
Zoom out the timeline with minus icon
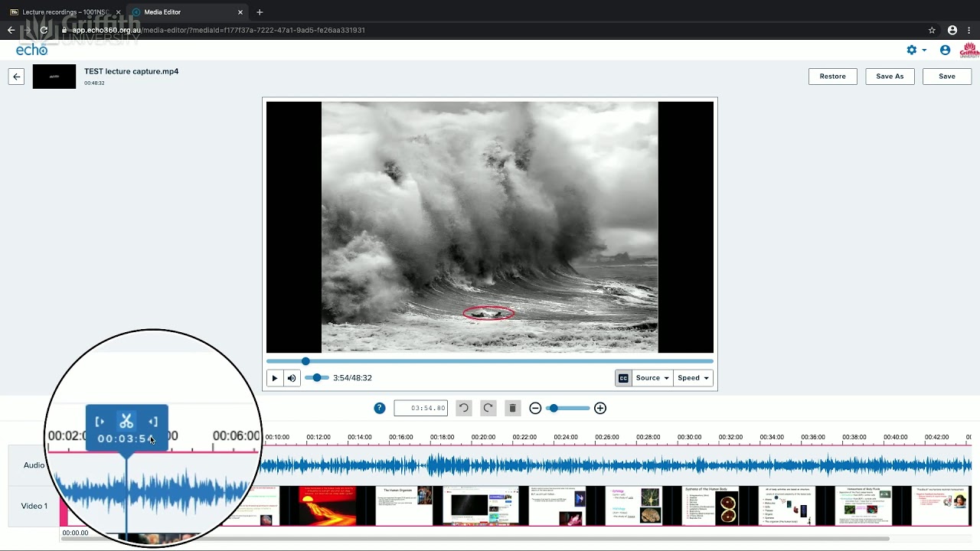coord(535,408)
